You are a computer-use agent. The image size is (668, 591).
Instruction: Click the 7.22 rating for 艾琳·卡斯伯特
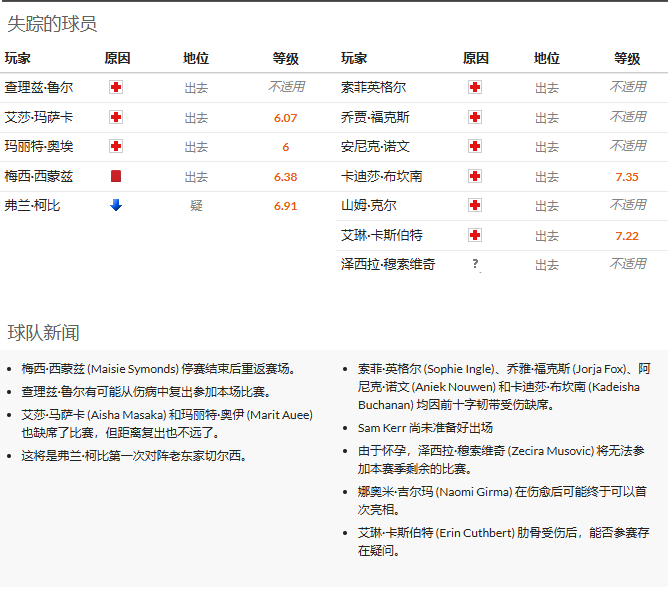coord(627,236)
